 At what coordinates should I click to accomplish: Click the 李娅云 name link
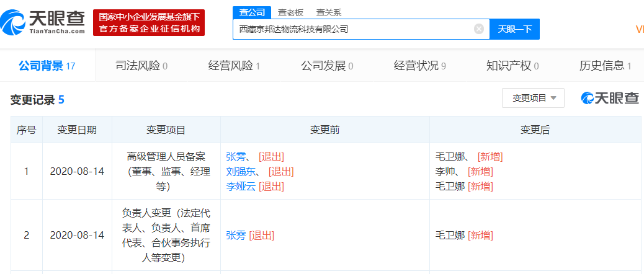(241, 186)
